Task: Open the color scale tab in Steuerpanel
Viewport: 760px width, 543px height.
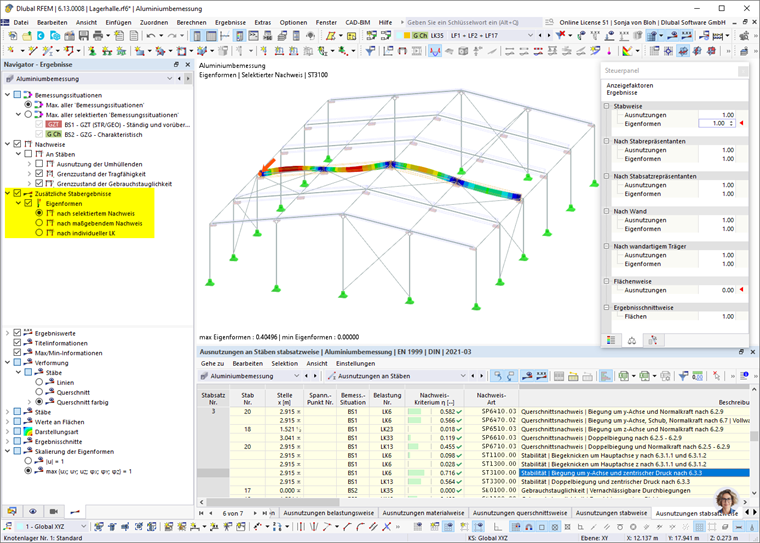Action: [613, 340]
